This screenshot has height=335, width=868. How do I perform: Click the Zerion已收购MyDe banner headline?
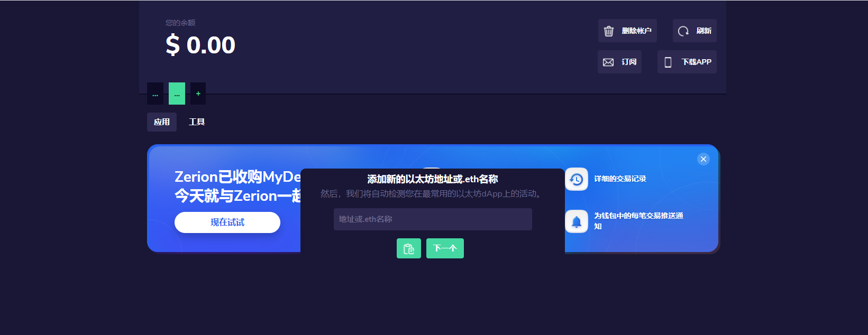coord(237,176)
